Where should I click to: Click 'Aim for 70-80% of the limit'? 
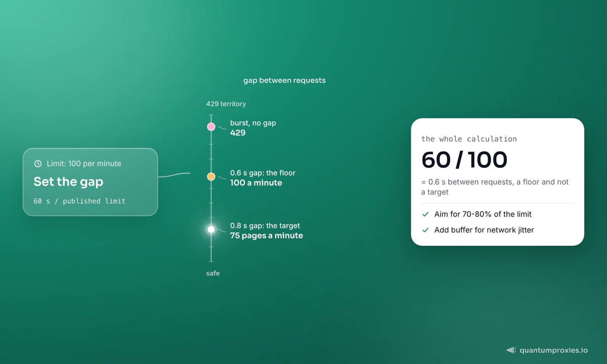point(483,214)
